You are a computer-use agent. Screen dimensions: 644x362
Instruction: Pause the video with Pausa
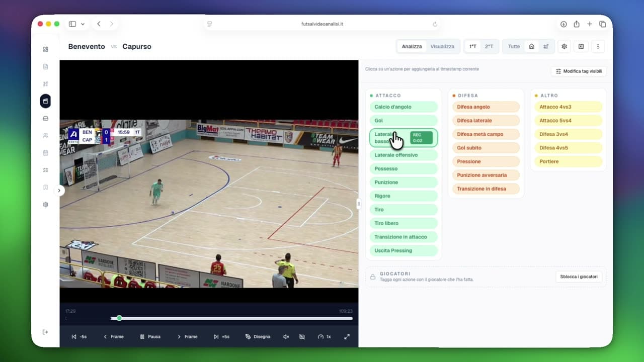tap(150, 337)
